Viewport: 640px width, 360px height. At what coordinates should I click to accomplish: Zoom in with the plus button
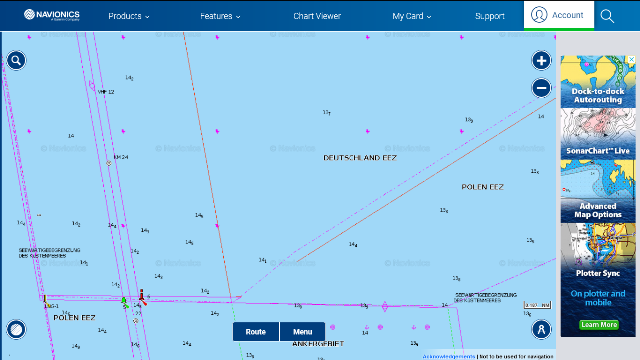[x=541, y=61]
